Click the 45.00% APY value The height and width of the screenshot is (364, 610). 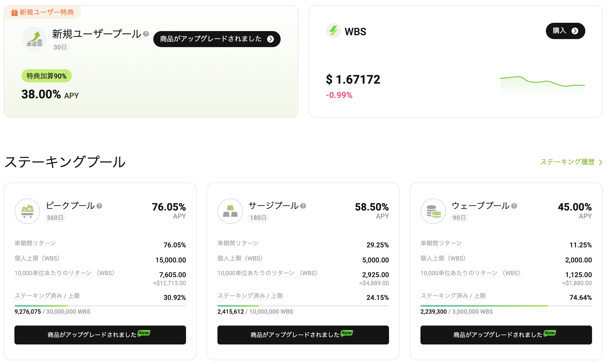click(x=575, y=207)
